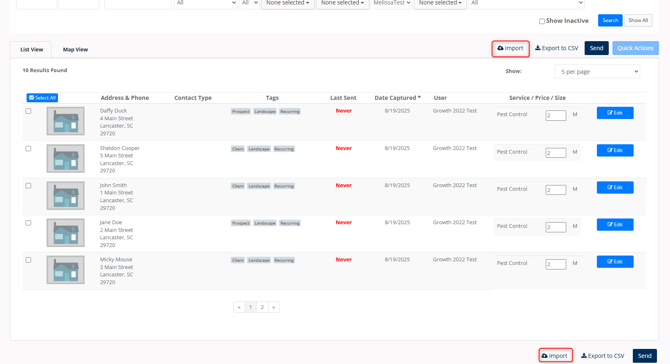
Task: Click bottom Export to CSV link
Action: coord(602,355)
